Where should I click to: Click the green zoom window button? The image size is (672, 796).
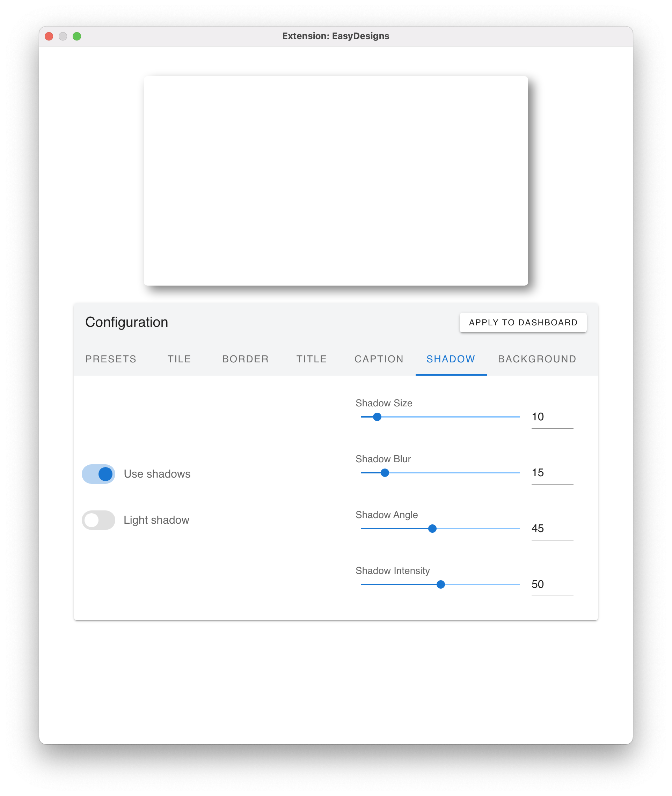(x=77, y=36)
